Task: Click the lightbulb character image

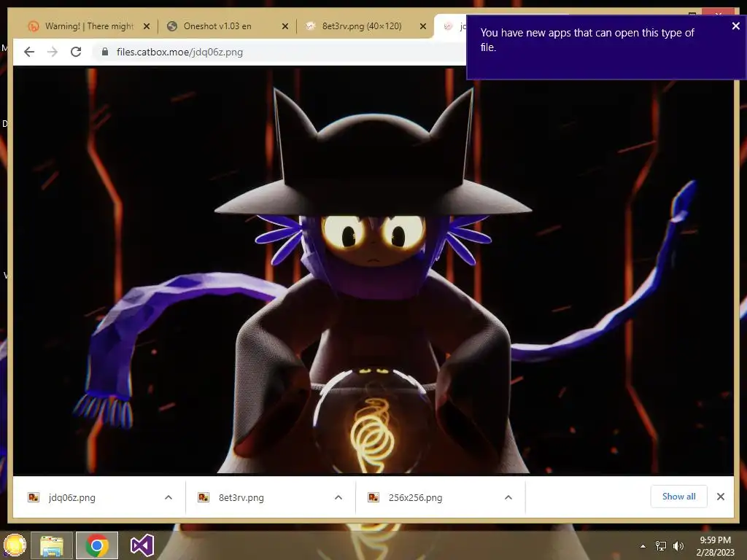Action: pos(373,271)
